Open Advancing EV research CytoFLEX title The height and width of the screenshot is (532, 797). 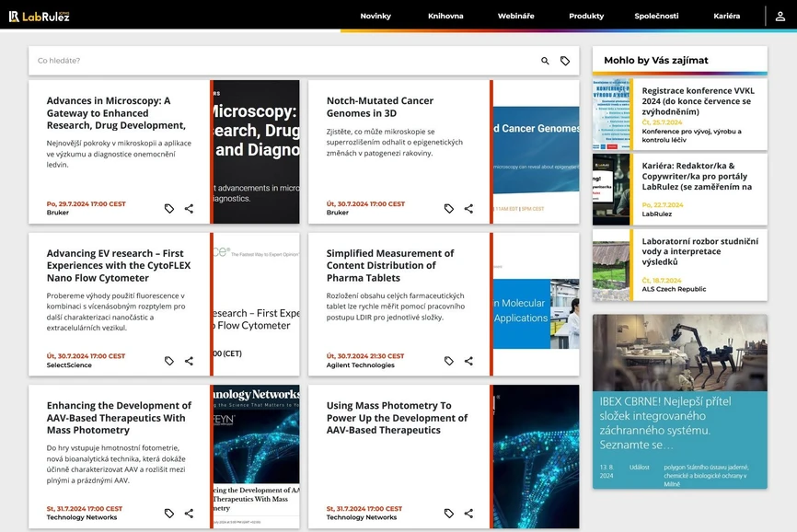(119, 266)
